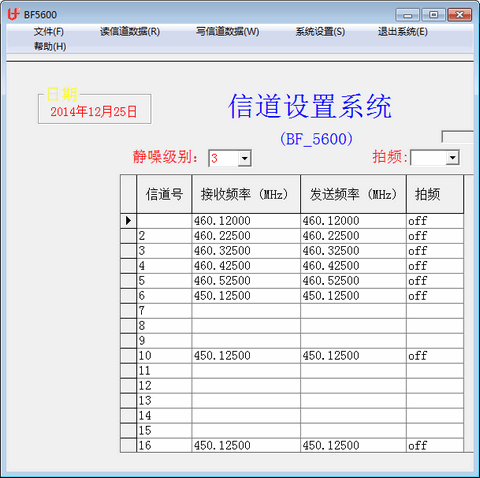Screen dimensions: 480x478
Task: Click send frequency 460.42500 cell
Action: [x=353, y=266]
